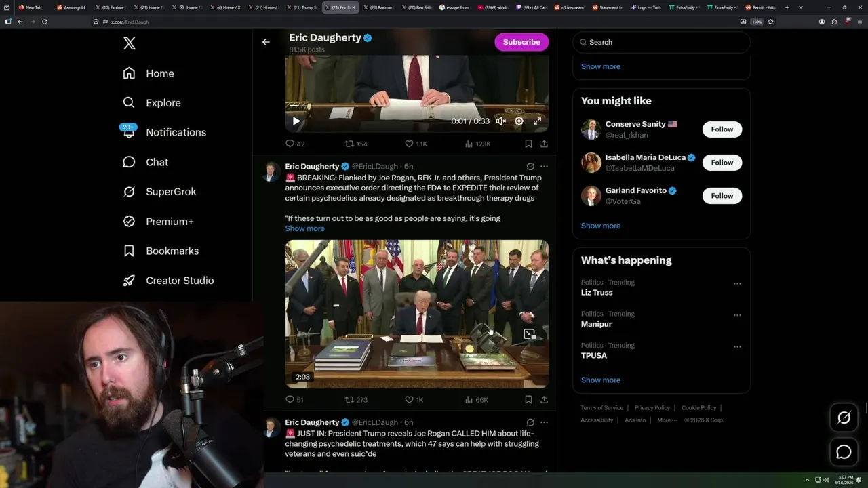The width and height of the screenshot is (868, 488).
Task: Open Grok floating button
Action: click(x=844, y=418)
